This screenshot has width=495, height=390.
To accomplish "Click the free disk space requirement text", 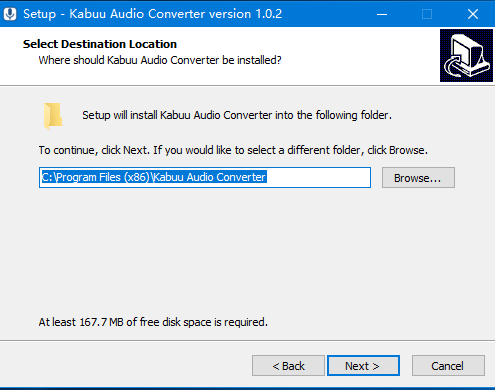I will (153, 322).
